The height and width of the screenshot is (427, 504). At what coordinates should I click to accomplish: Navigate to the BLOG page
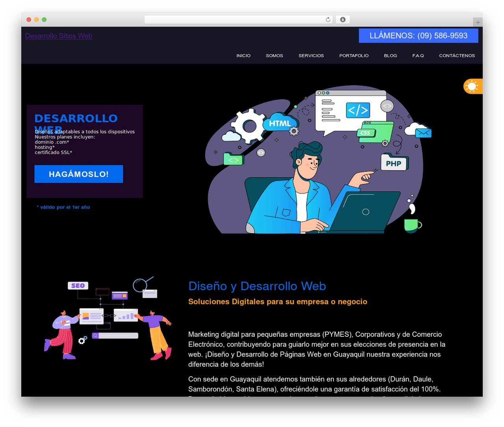coord(391,56)
